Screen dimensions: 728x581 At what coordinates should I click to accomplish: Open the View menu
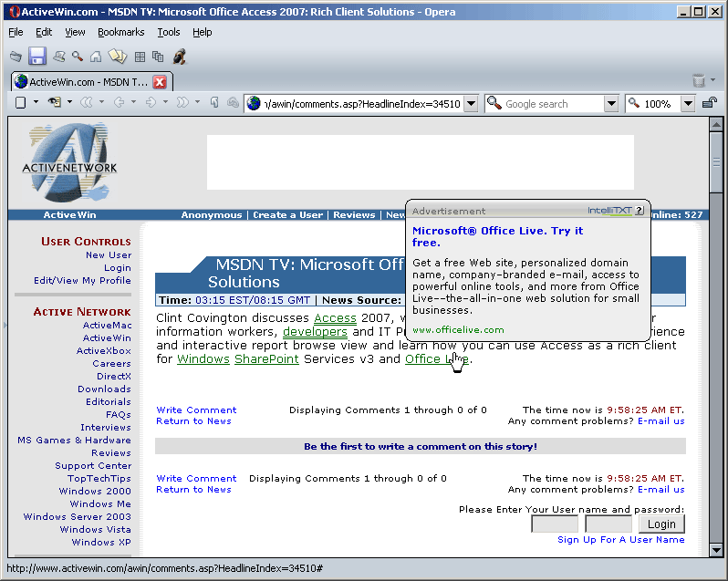[75, 32]
